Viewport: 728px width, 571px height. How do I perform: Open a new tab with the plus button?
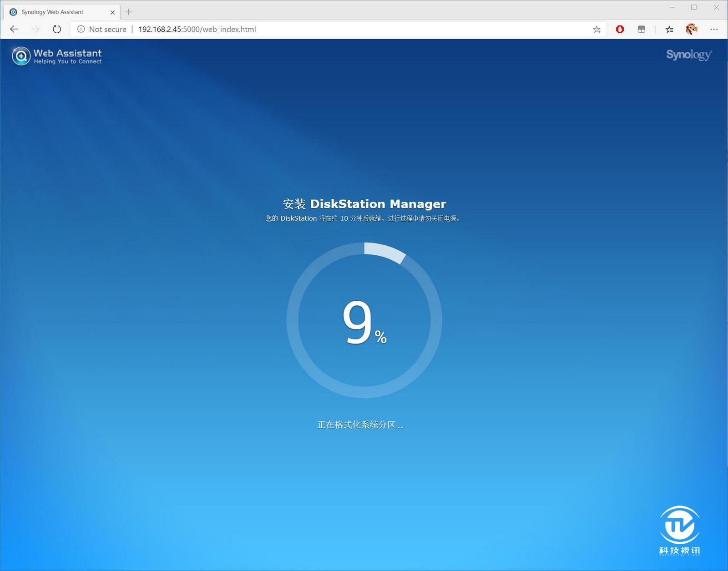pyautogui.click(x=128, y=12)
